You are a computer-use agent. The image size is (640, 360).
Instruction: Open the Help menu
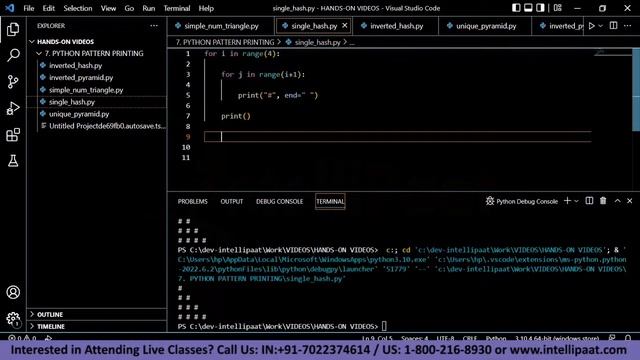click(206, 8)
